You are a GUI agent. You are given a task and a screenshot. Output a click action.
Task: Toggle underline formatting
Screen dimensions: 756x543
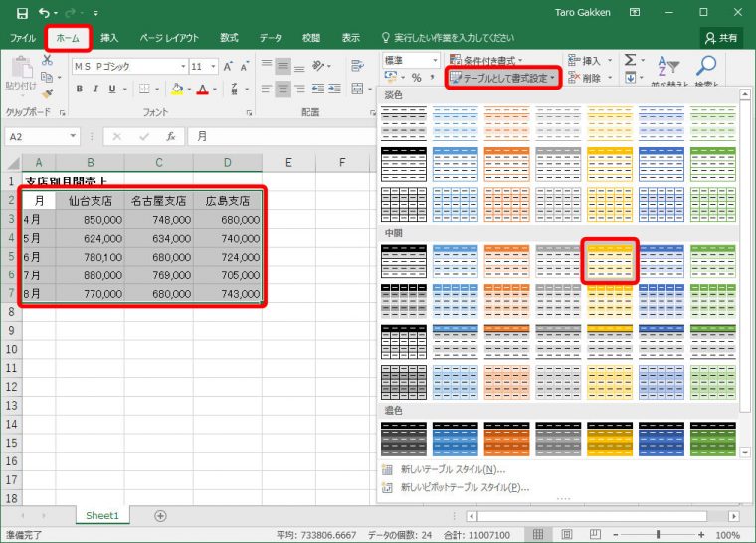pyautogui.click(x=112, y=89)
